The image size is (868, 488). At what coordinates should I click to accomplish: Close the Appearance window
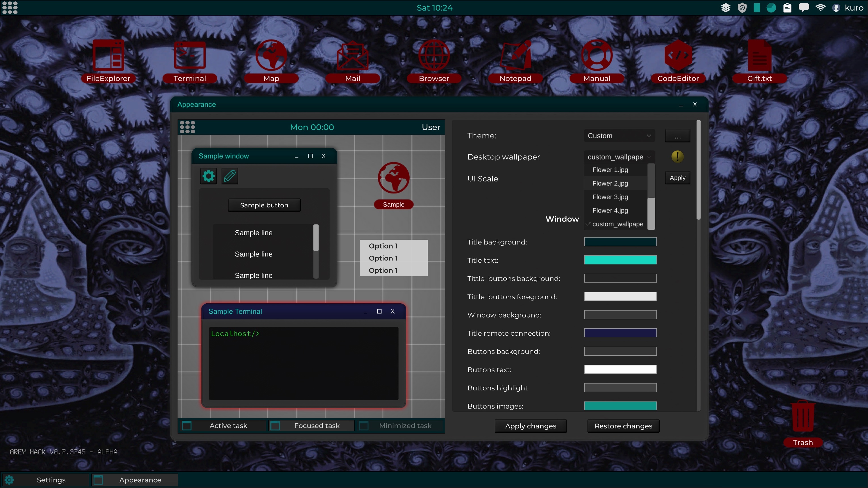(695, 104)
